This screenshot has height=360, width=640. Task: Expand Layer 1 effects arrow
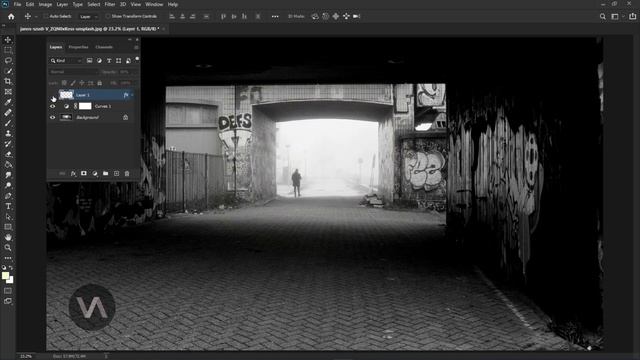(132, 95)
